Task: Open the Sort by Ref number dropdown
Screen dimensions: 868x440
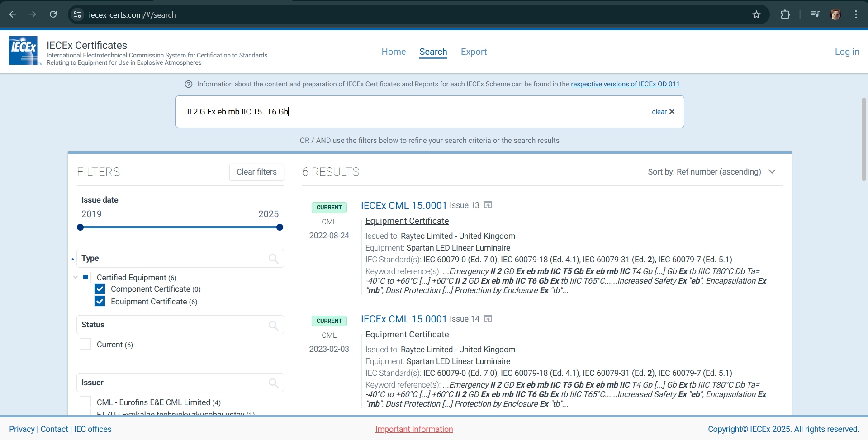Action: coord(712,172)
